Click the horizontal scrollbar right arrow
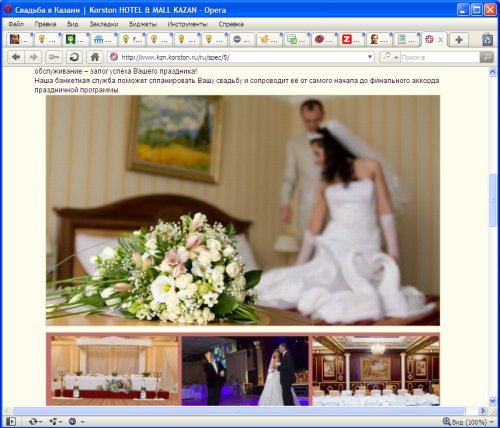 click(483, 411)
